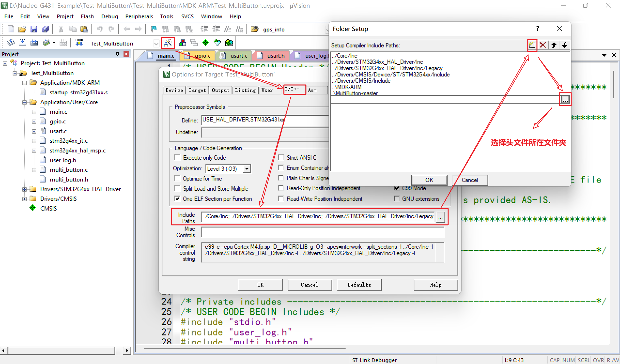Move path up with arrow in Folder Setup

pyautogui.click(x=554, y=45)
